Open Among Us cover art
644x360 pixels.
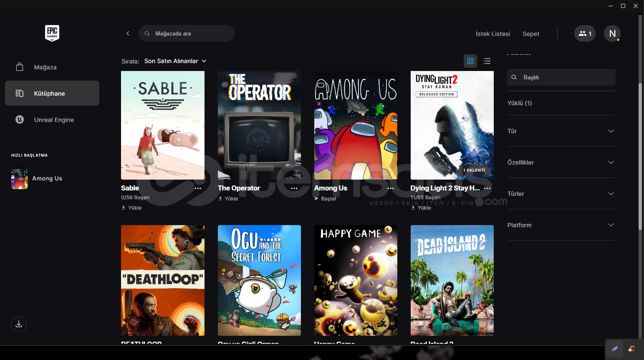click(356, 125)
